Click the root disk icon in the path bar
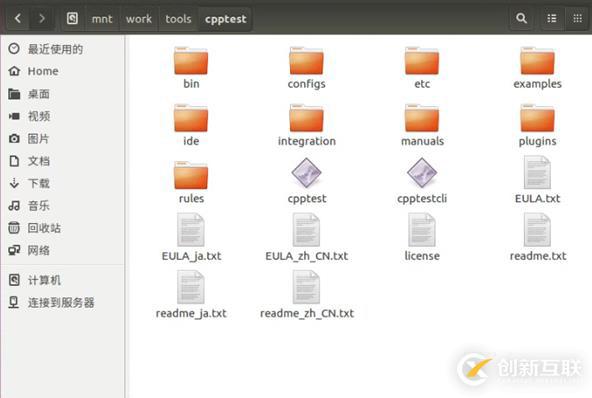Viewport: 592px width, 398px height. coord(72,18)
